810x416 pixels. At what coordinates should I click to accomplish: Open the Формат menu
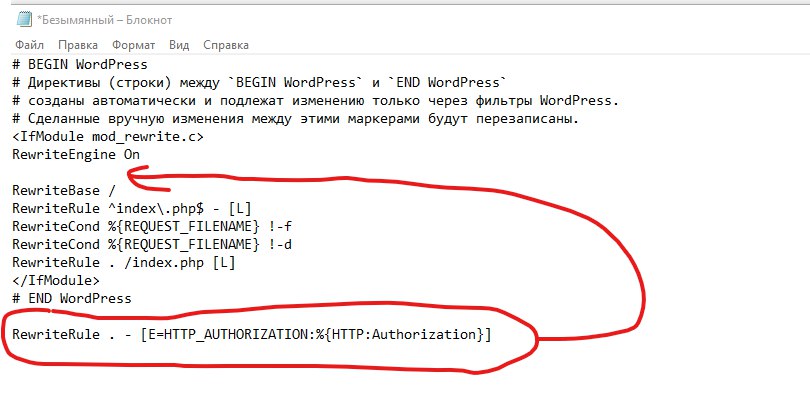pyautogui.click(x=134, y=45)
